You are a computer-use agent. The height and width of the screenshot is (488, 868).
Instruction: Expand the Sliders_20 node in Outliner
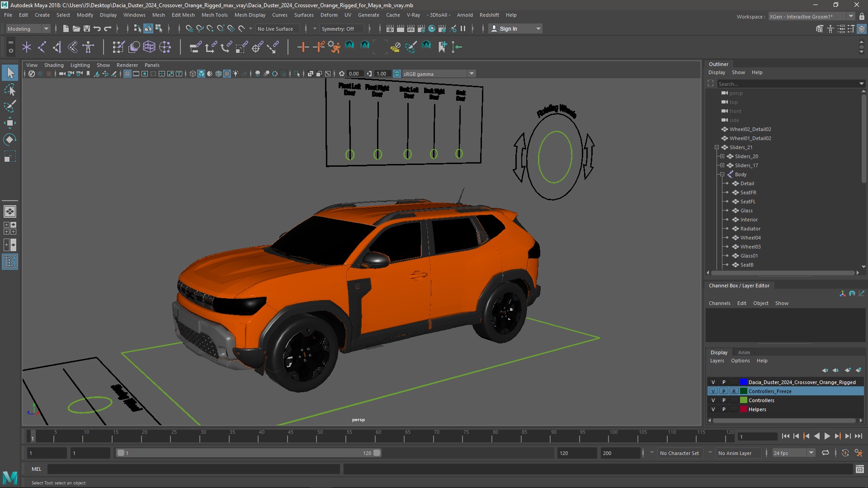click(x=722, y=156)
